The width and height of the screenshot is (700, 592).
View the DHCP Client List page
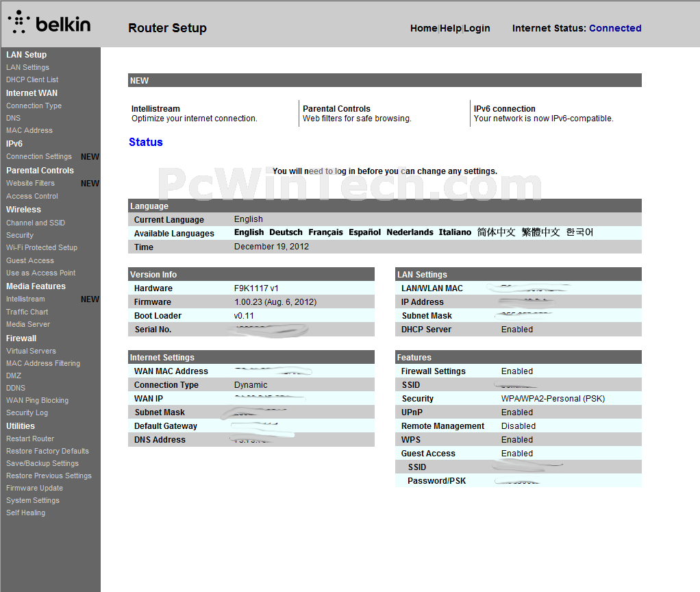pos(32,79)
